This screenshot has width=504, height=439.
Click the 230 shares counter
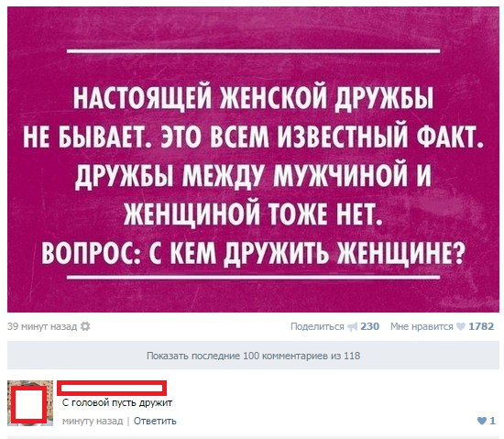(x=369, y=326)
